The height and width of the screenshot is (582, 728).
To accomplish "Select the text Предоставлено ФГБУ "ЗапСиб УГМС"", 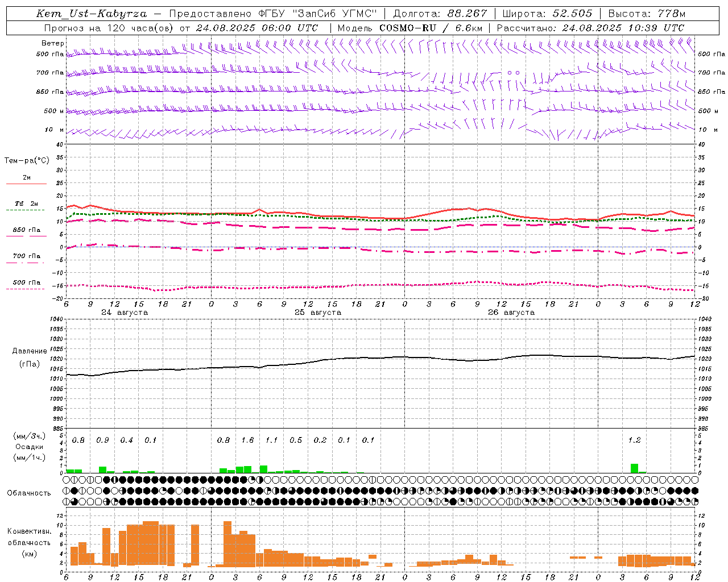I will click(x=274, y=14).
